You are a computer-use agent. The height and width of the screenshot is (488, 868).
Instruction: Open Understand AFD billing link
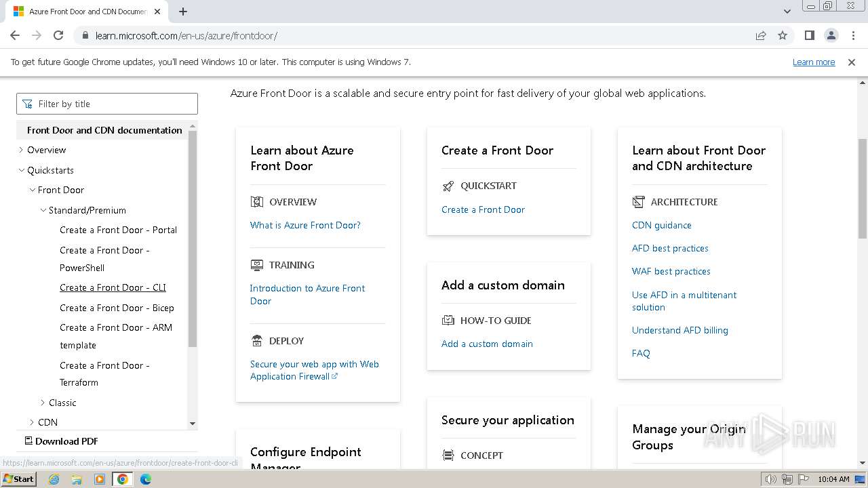tap(680, 330)
